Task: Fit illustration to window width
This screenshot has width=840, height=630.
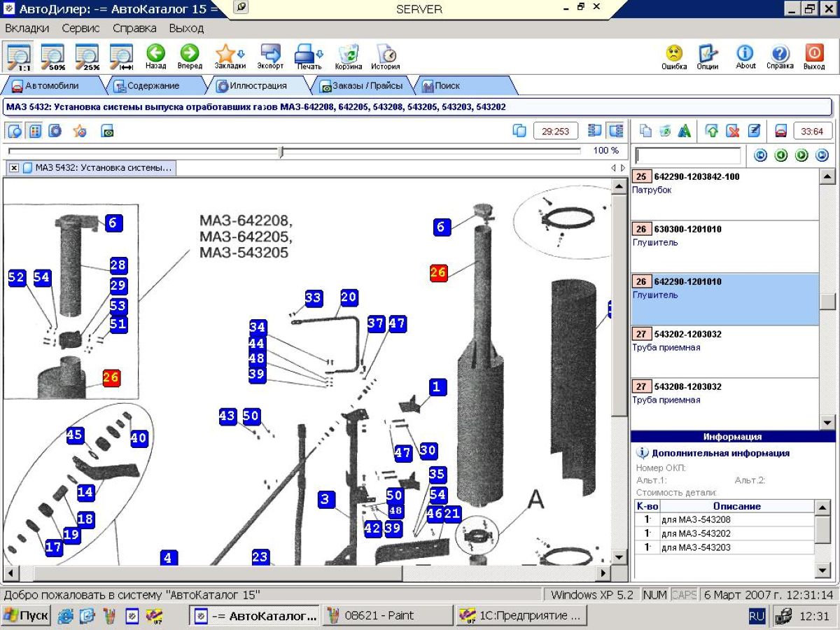Action: [122, 57]
